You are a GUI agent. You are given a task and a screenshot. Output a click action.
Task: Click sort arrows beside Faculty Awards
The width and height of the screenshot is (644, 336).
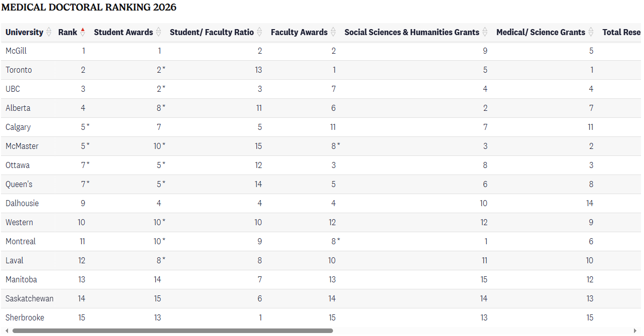pos(333,32)
